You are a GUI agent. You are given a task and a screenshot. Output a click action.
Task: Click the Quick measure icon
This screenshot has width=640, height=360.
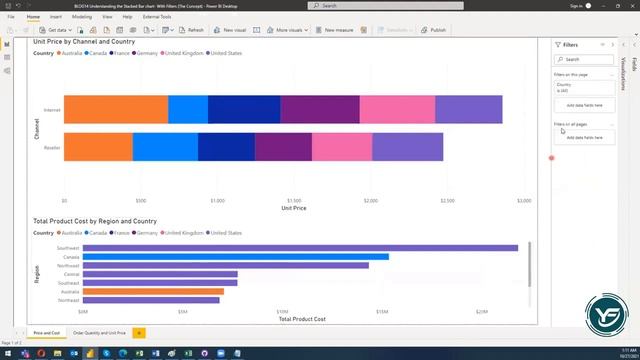pos(364,30)
